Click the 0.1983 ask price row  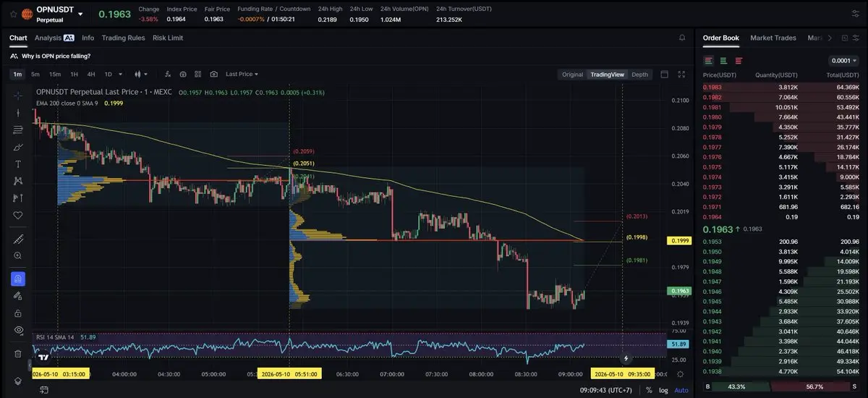point(781,87)
